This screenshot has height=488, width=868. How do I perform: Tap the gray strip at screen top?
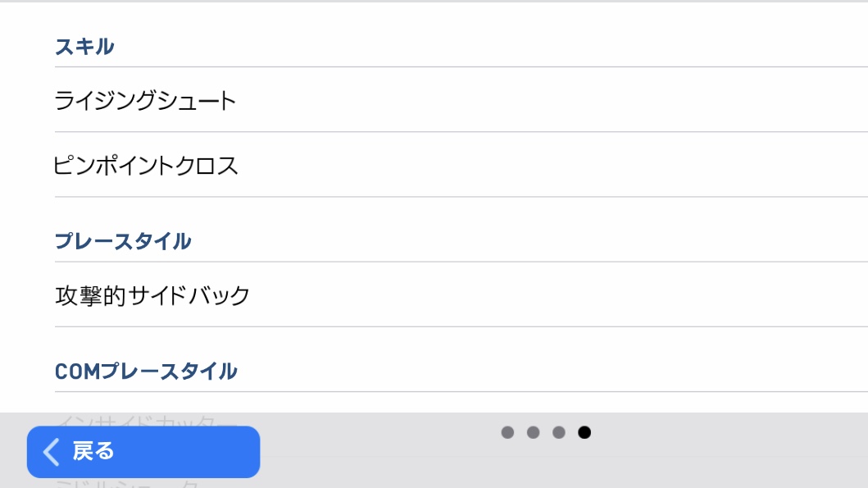(434, 1)
